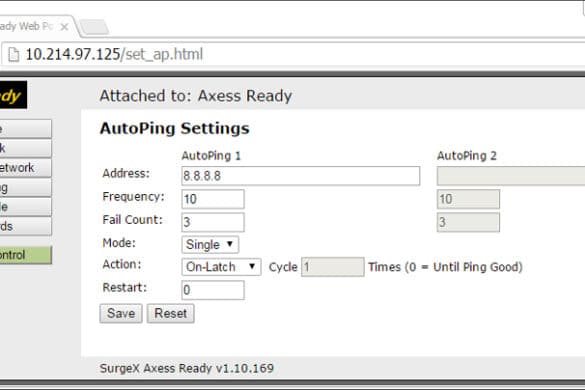Click the AutoPing 2 Fail Count field

click(468, 222)
